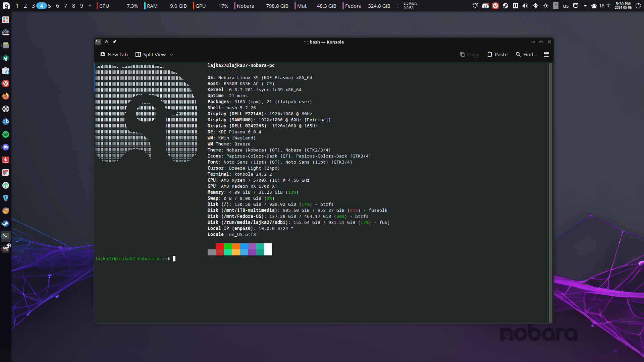The width and height of the screenshot is (644, 362).
Task: Open the software store dock icon
Action: coord(6,71)
